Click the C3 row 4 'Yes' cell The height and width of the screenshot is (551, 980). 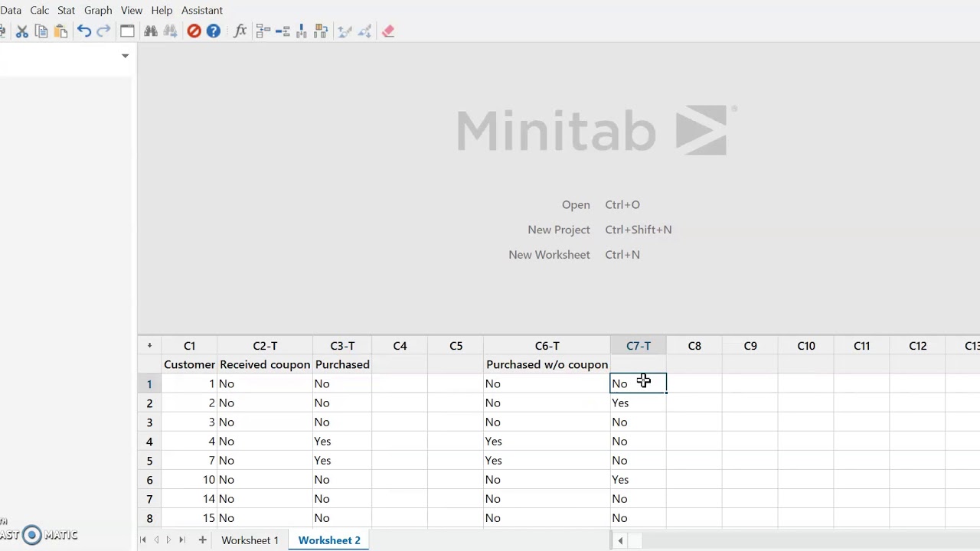pyautogui.click(x=342, y=442)
